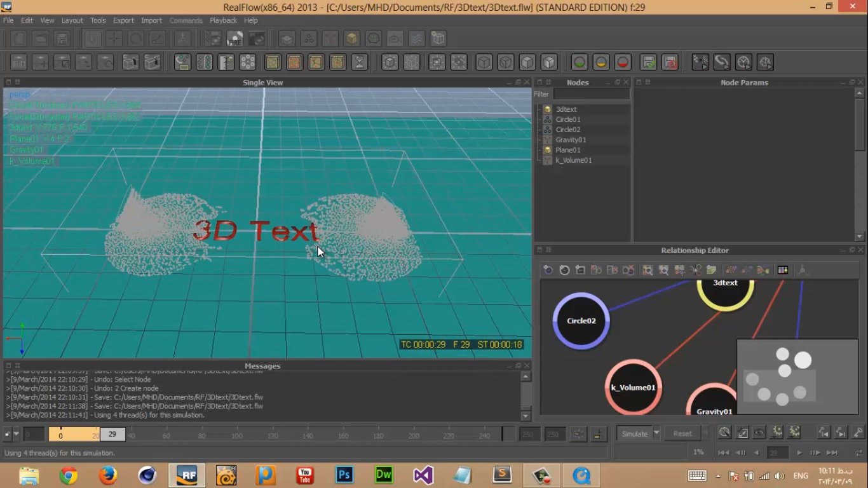This screenshot has height=488, width=868.
Task: Click ENG language indicator in system tray
Action: tap(801, 475)
